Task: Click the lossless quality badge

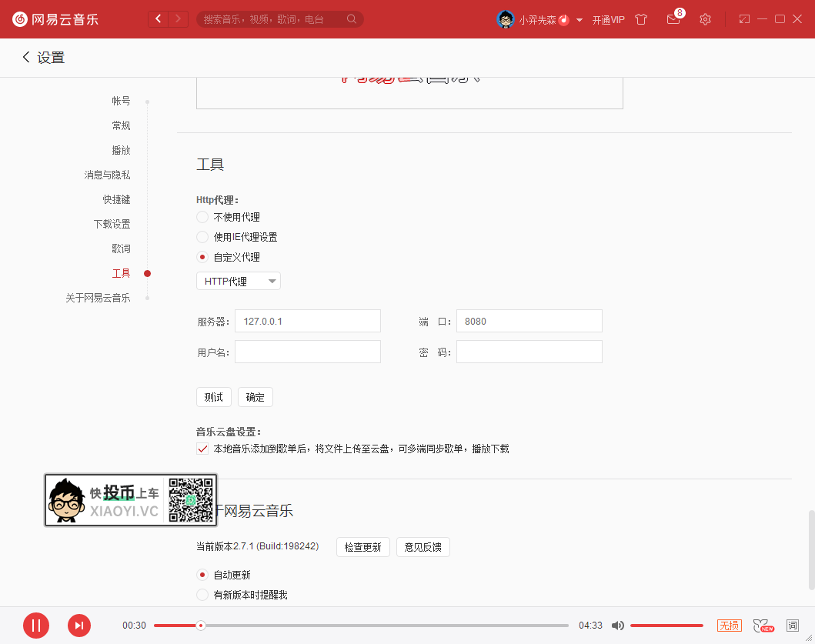Action: pos(729,626)
